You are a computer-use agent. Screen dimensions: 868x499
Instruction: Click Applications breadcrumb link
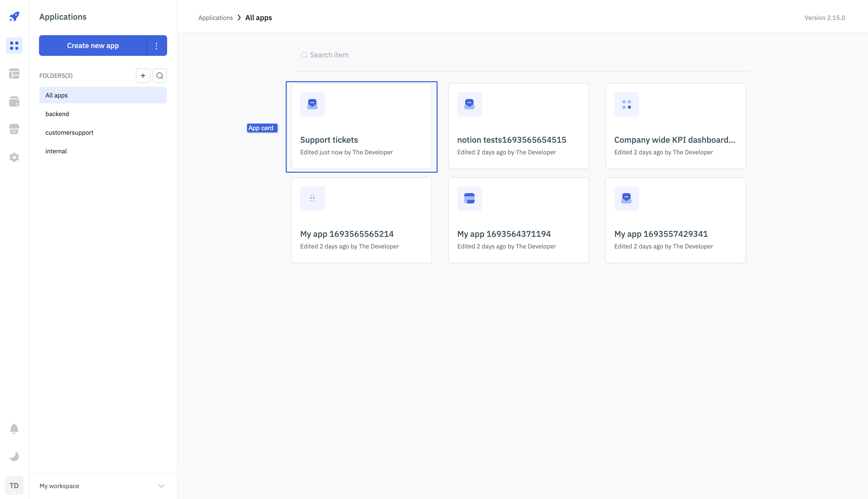coord(215,18)
